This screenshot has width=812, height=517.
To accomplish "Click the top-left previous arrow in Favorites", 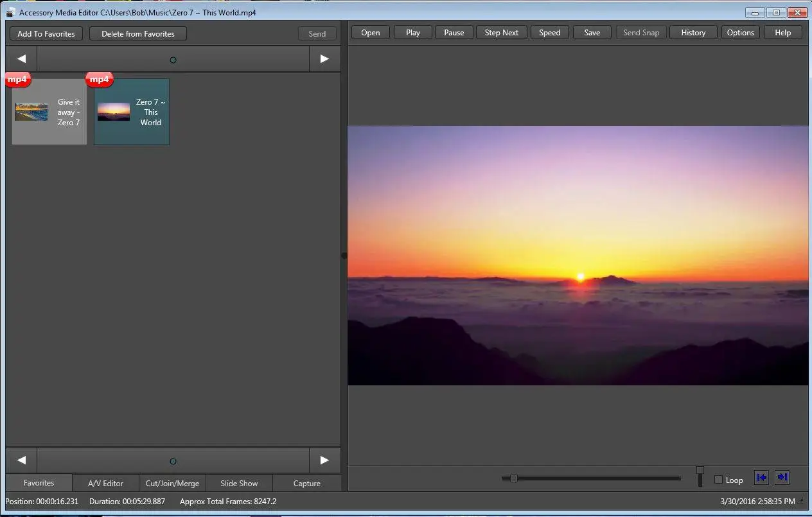I will 21,59.
